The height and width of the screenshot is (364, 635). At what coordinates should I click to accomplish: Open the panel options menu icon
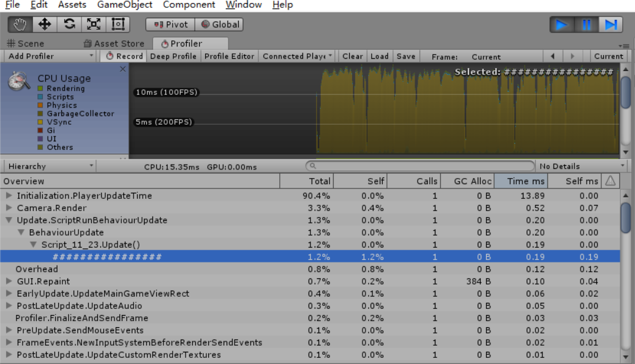[x=623, y=46]
